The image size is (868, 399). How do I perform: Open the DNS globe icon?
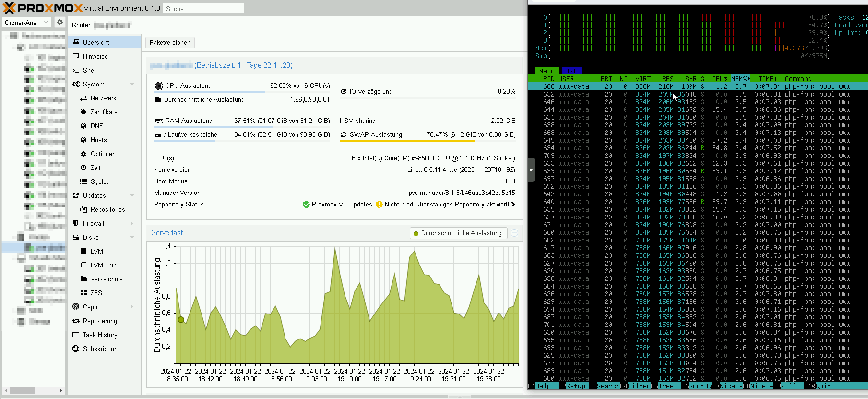point(83,126)
